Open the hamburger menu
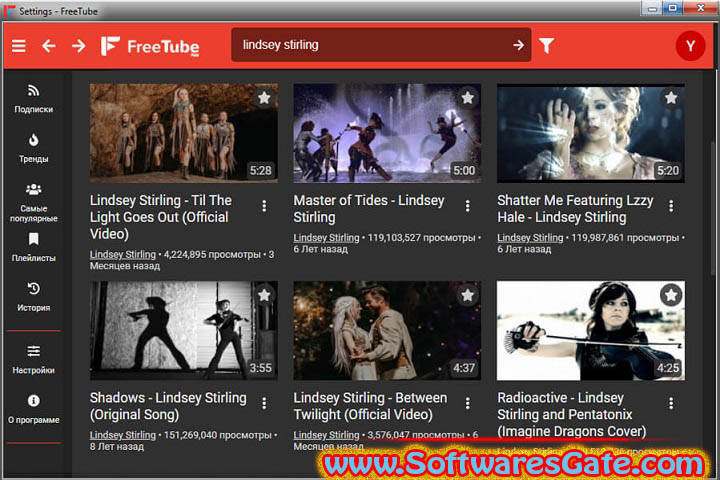Viewport: 720px width, 480px height. (19, 46)
